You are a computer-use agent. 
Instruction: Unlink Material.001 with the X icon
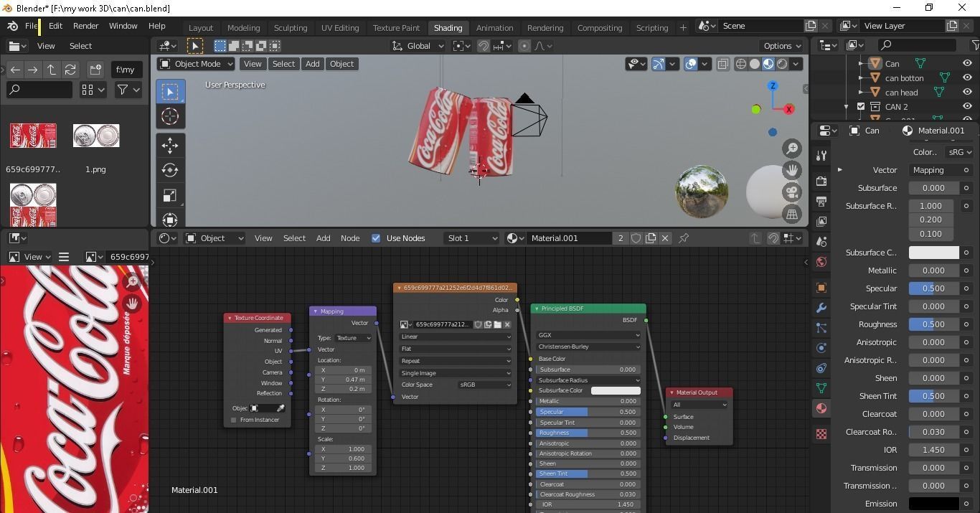tap(665, 238)
